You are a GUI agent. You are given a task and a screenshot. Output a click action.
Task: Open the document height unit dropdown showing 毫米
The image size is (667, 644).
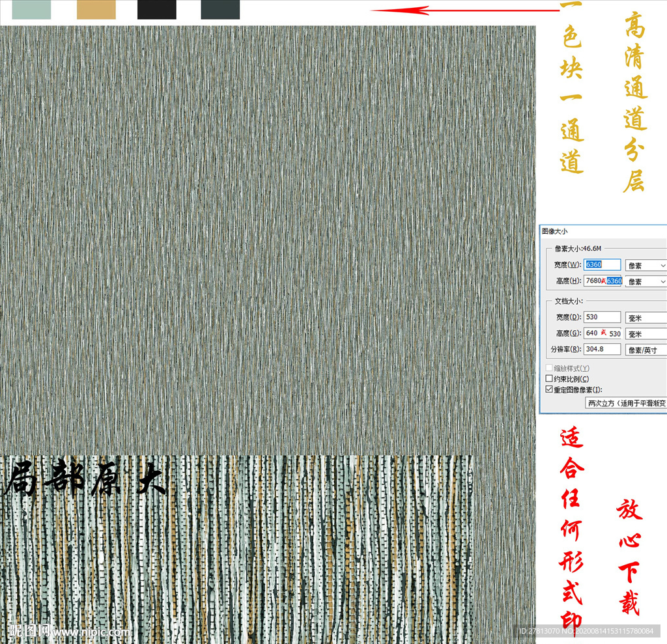(x=645, y=333)
